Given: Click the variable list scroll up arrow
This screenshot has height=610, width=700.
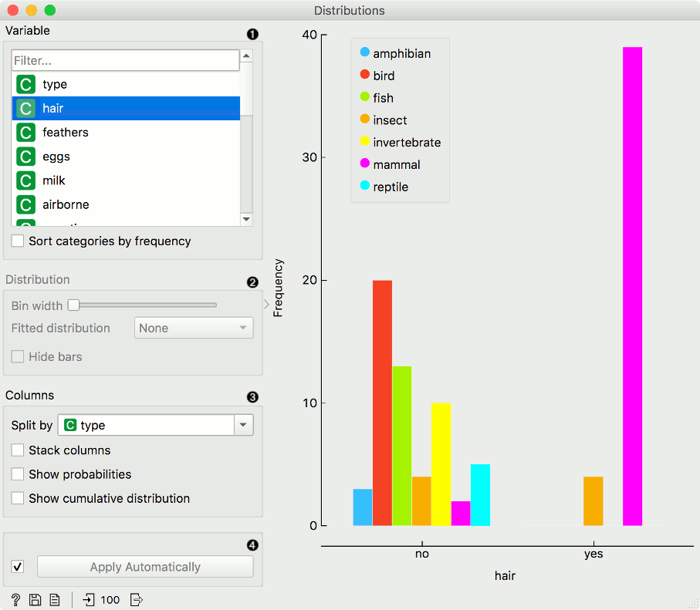Looking at the screenshot, I should coord(246,56).
